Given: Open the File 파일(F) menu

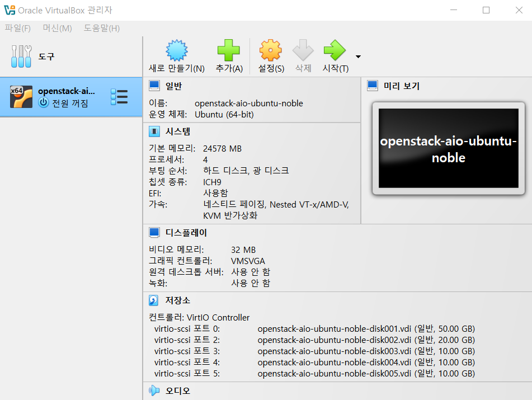Looking at the screenshot, I should pyautogui.click(x=18, y=28).
